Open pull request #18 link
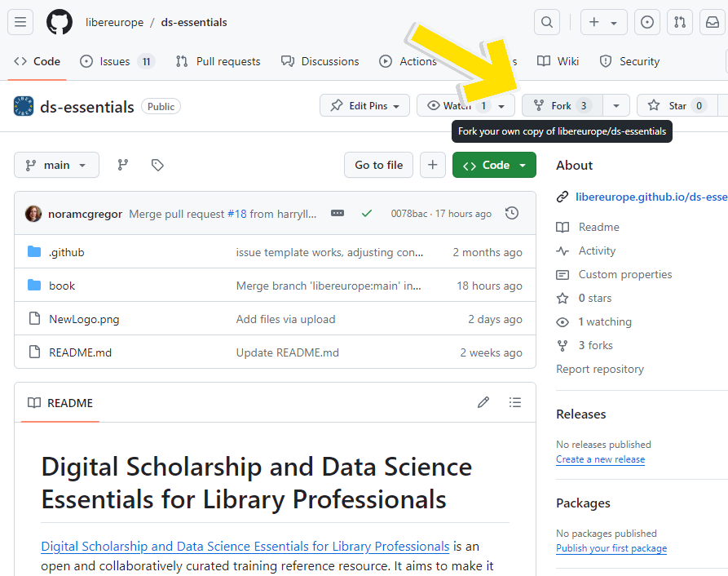 coord(236,214)
